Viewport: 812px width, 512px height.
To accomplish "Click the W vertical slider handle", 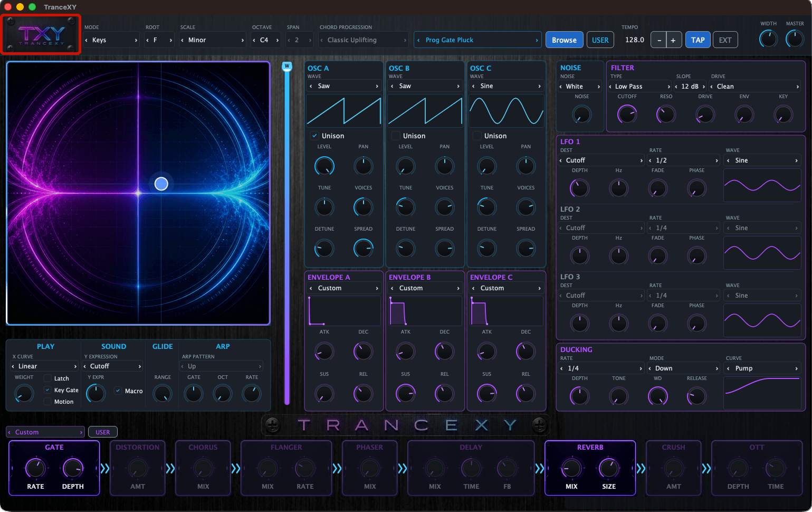I will coord(287,66).
